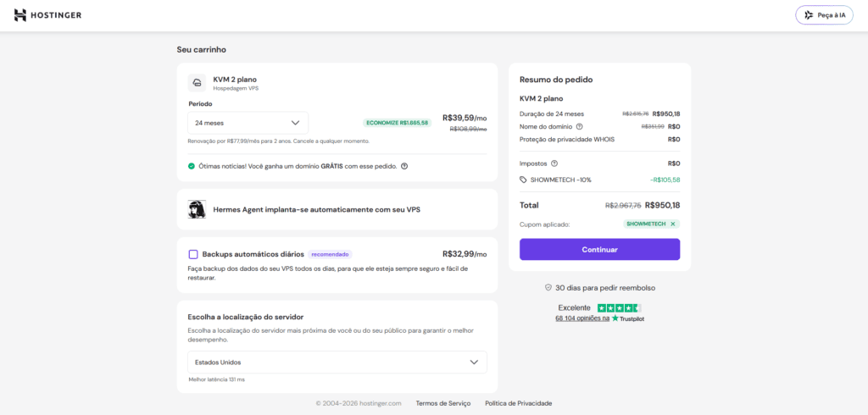Viewport: 868px width, 415px height.
Task: Click Proteção de privacidade WHOIS row
Action: point(599,140)
